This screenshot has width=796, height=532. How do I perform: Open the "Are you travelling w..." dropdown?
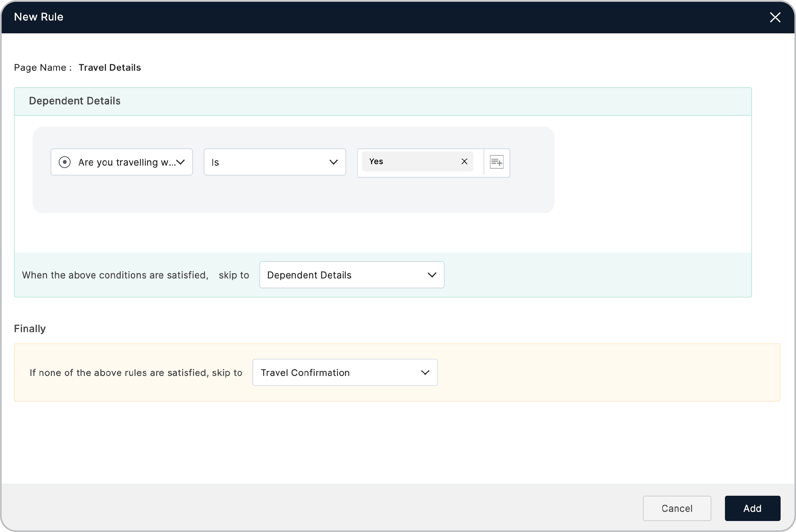coord(122,162)
